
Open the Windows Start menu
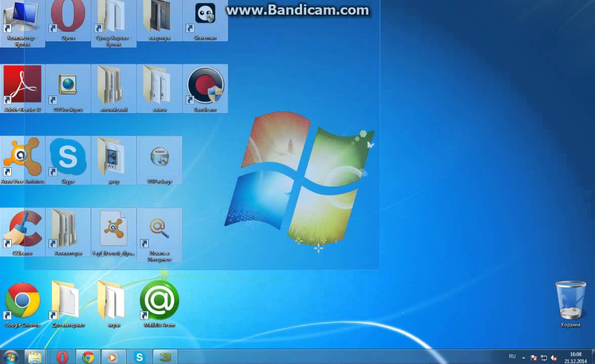[x=11, y=357]
